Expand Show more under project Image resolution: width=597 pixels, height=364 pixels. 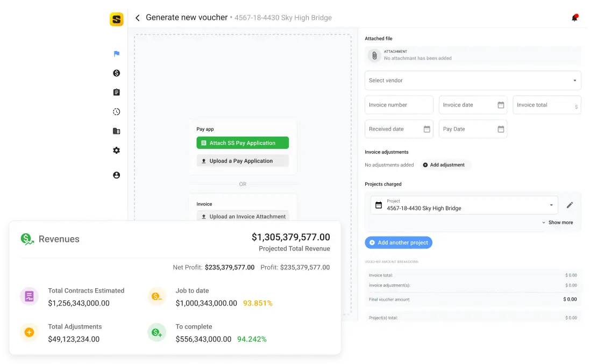tap(557, 223)
